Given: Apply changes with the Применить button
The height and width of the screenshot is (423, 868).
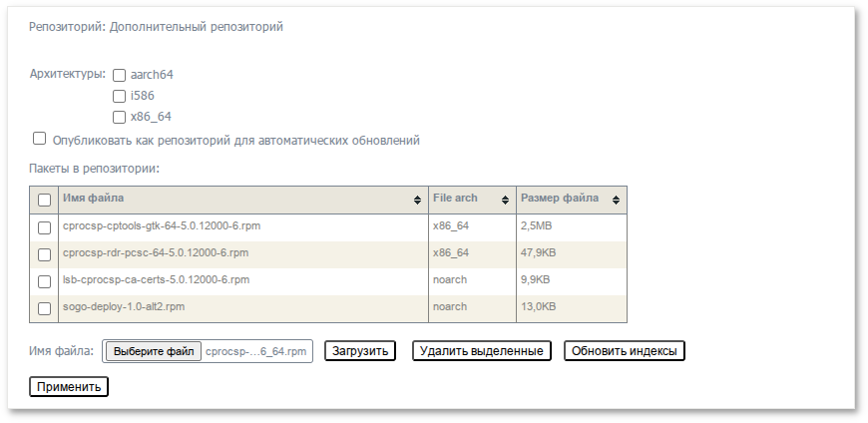Looking at the screenshot, I should [x=69, y=387].
